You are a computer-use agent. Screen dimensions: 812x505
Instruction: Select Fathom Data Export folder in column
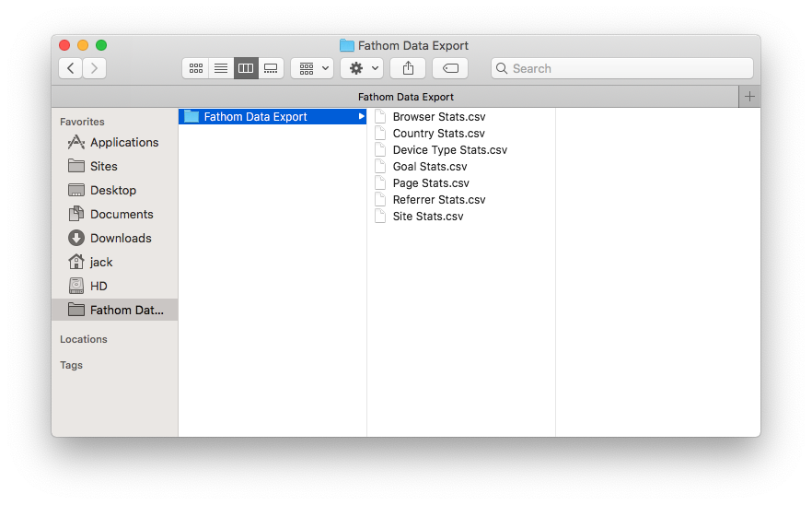point(273,117)
